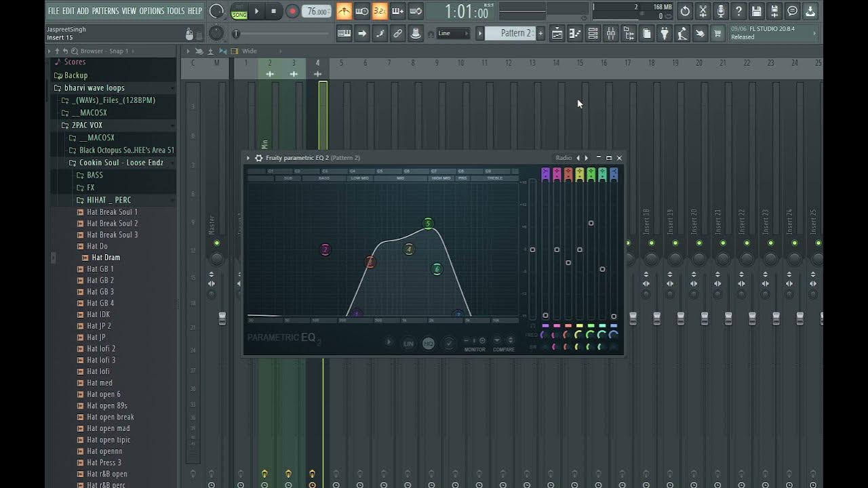Click band 5 green level slider handle
This screenshot has width=868, height=488.
point(591,223)
